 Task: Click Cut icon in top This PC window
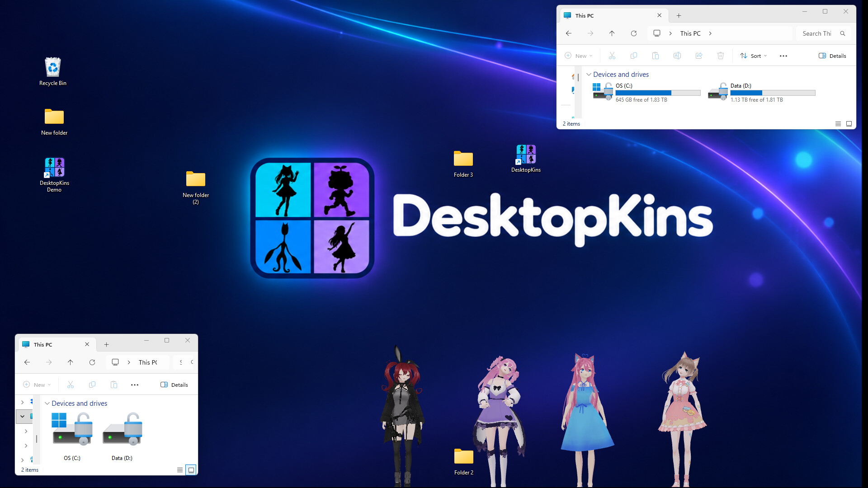[612, 56]
